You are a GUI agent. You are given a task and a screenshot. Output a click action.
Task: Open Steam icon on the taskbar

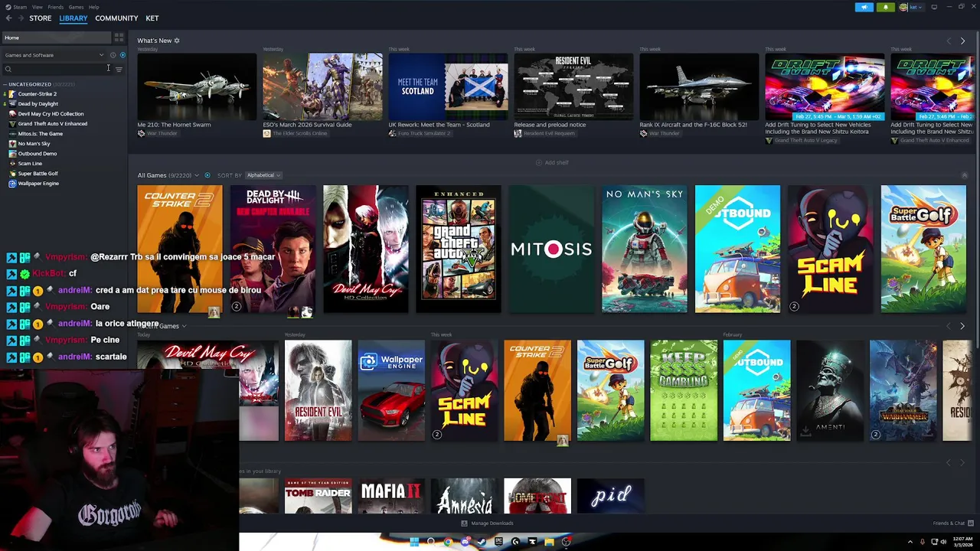(x=482, y=542)
